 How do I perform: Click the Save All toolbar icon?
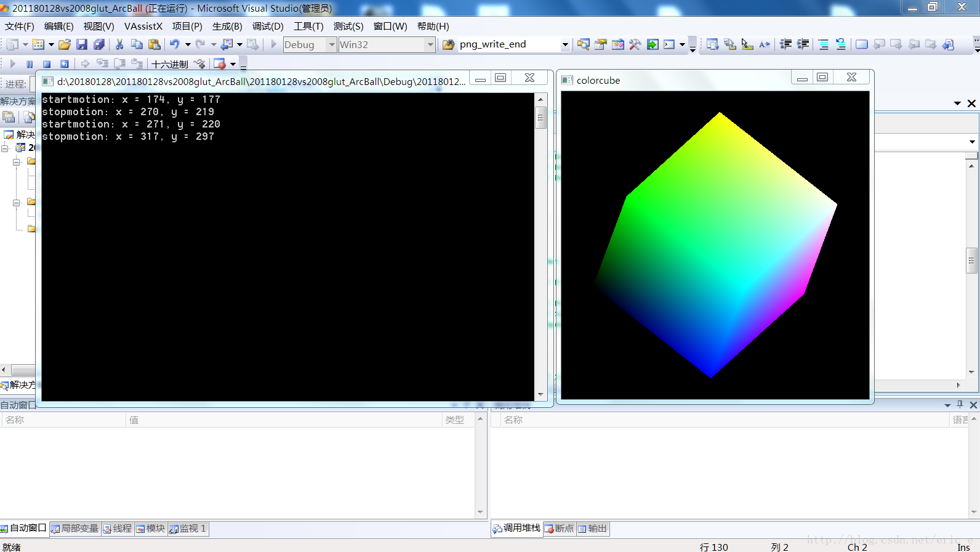(98, 44)
